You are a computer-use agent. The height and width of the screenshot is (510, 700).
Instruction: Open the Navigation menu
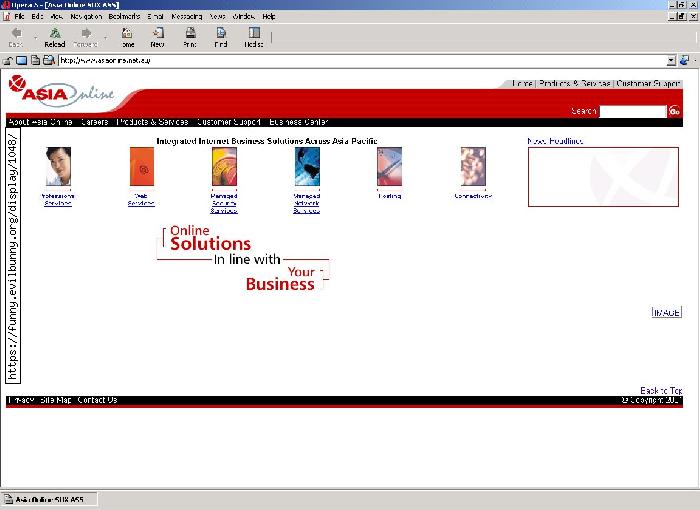click(x=86, y=17)
